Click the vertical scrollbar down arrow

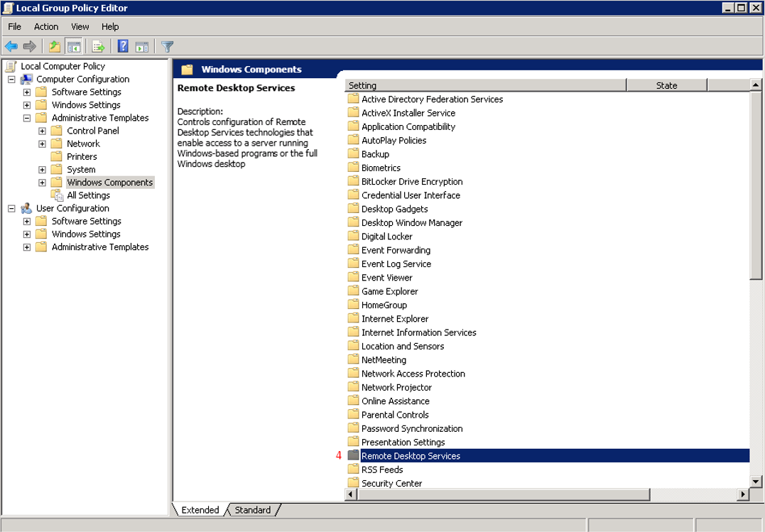coord(756,482)
